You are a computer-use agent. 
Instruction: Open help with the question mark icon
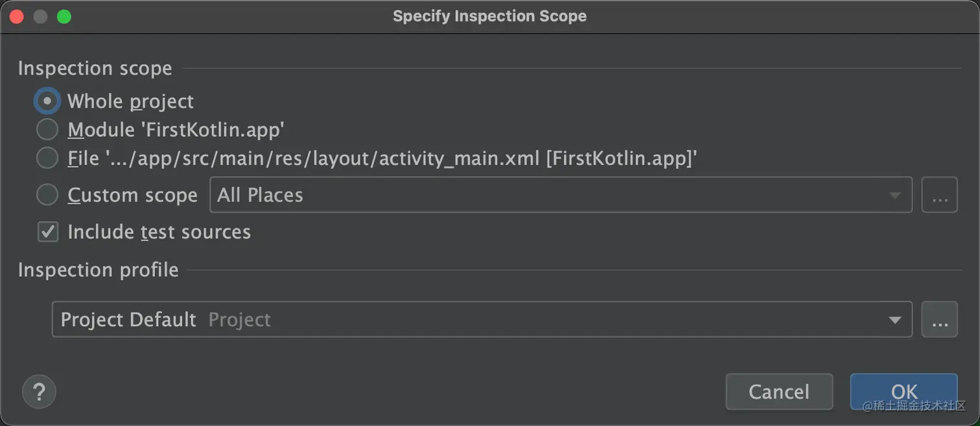(x=39, y=392)
